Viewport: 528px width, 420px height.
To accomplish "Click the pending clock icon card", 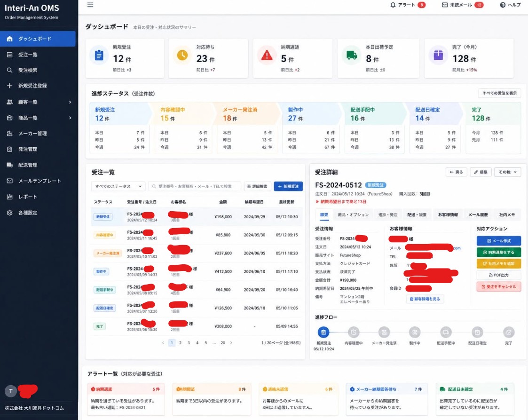I will point(182,55).
